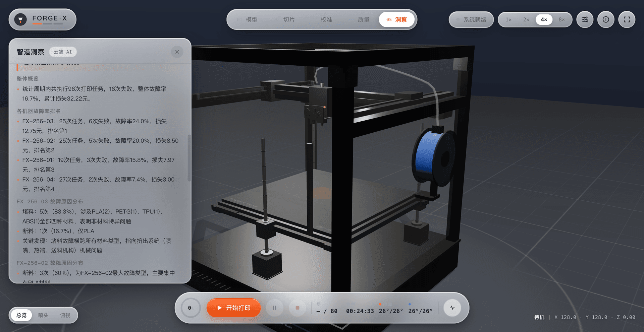Click the 各机器故障率排名 heading

pyautogui.click(x=39, y=111)
